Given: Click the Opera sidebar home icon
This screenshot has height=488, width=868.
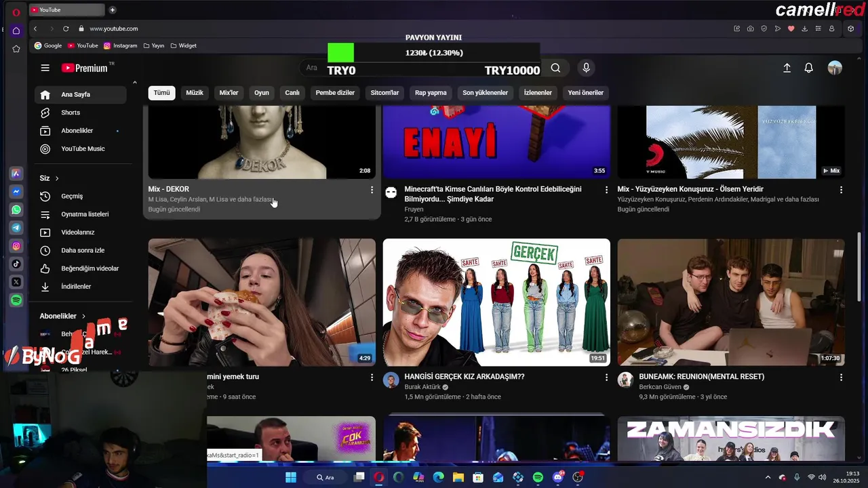Looking at the screenshot, I should 16,30.
